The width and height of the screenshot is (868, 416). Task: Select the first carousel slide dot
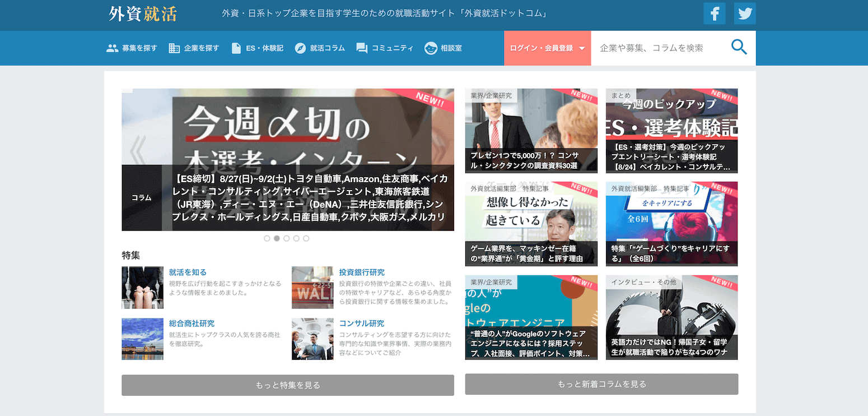tap(267, 238)
